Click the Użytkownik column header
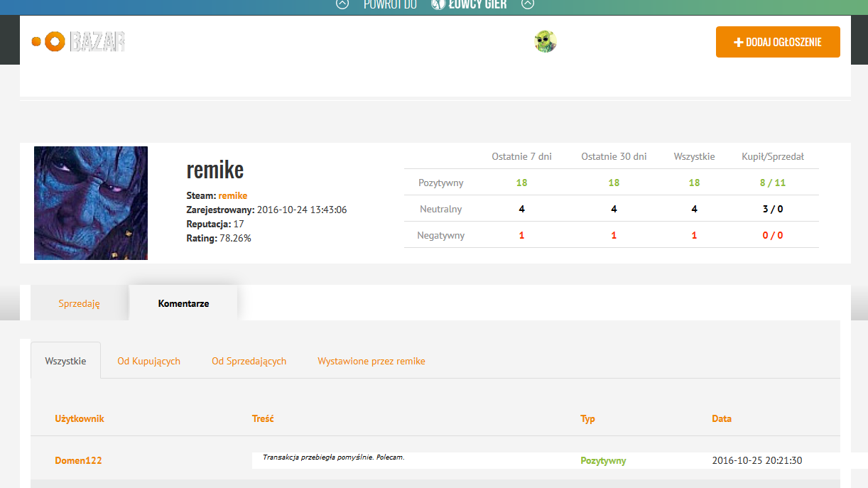The width and height of the screenshot is (868, 488). 80,418
